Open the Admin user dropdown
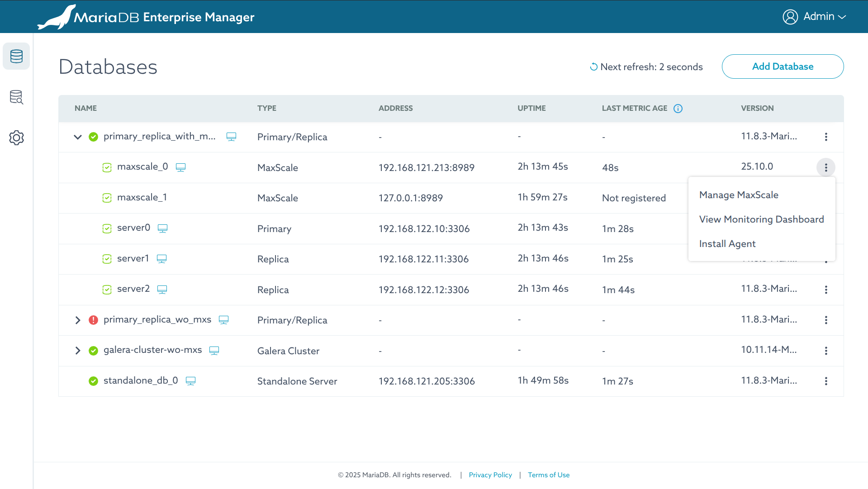 pos(814,17)
